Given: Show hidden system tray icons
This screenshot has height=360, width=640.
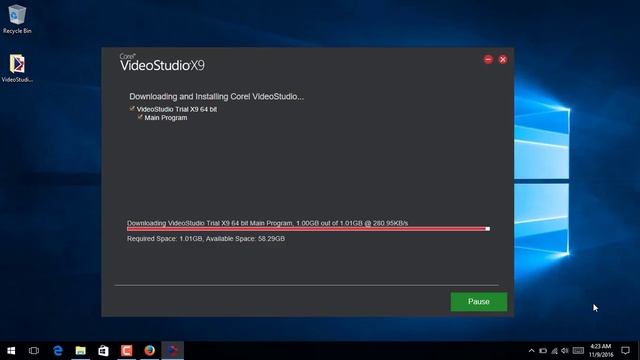Looking at the screenshot, I should tap(531, 351).
